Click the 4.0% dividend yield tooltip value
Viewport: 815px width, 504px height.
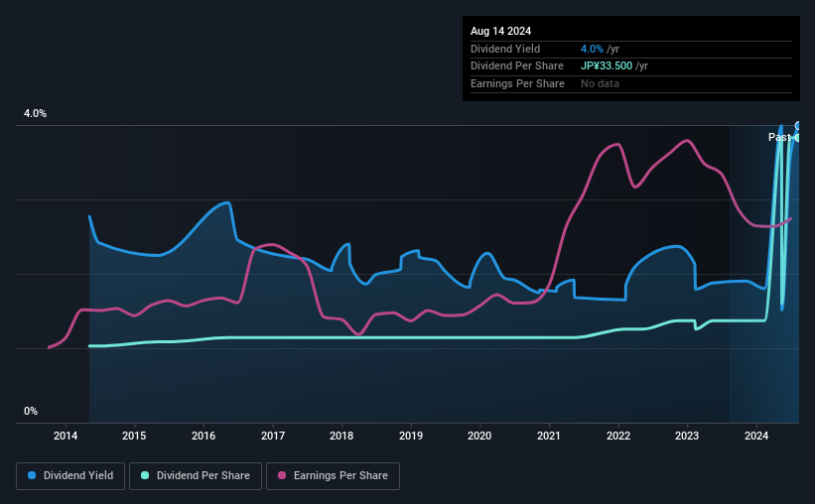pyautogui.click(x=592, y=49)
